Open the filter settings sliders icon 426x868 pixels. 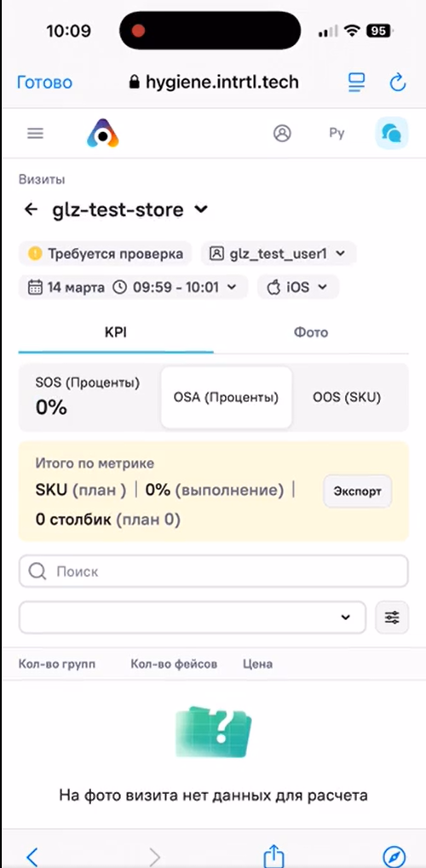[392, 618]
